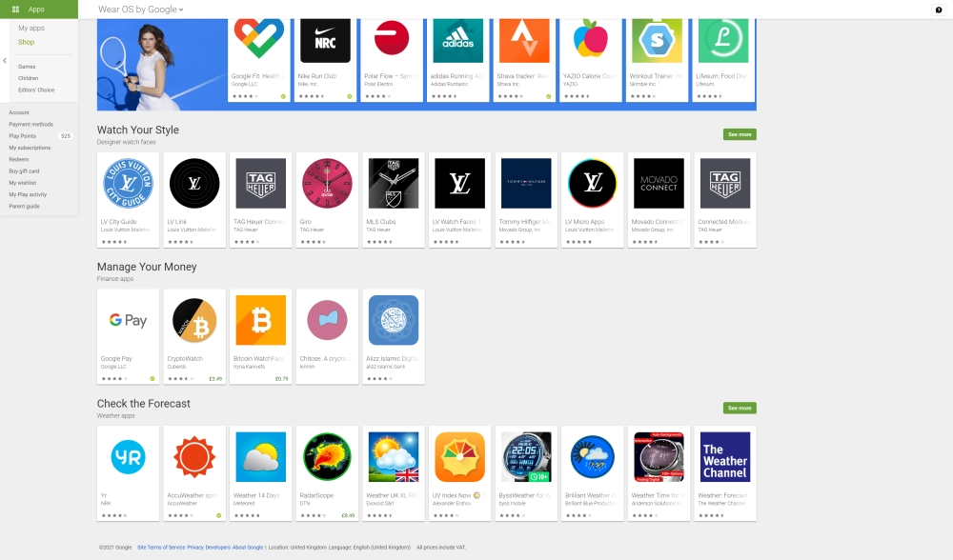Image resolution: width=953 pixels, height=560 pixels.
Task: Open the Check the Forecast heading
Action: pyautogui.click(x=144, y=404)
